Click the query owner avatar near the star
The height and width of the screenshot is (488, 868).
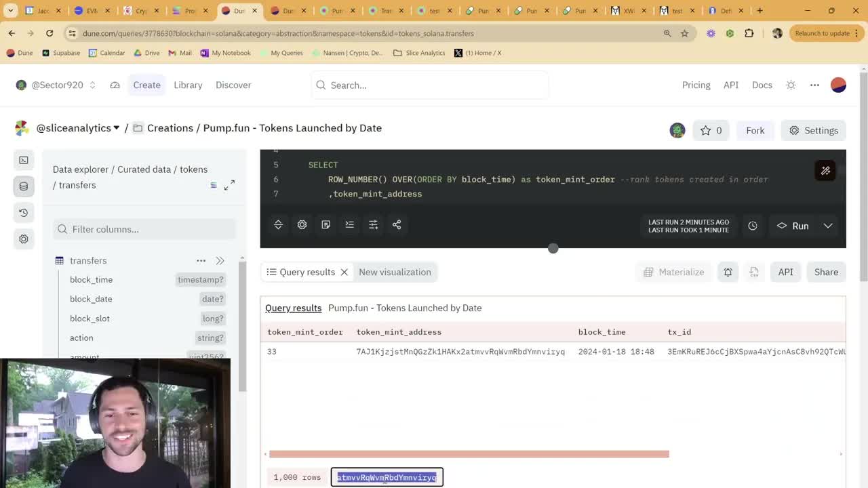[677, 130]
